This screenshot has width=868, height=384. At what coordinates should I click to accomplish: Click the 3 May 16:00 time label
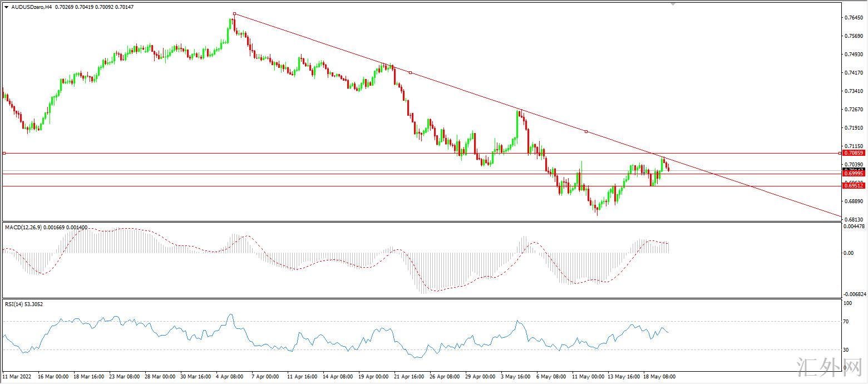(516, 377)
